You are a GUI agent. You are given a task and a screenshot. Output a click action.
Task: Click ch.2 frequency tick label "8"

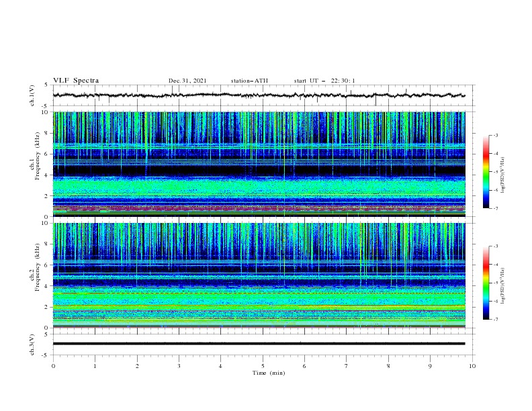(x=47, y=244)
